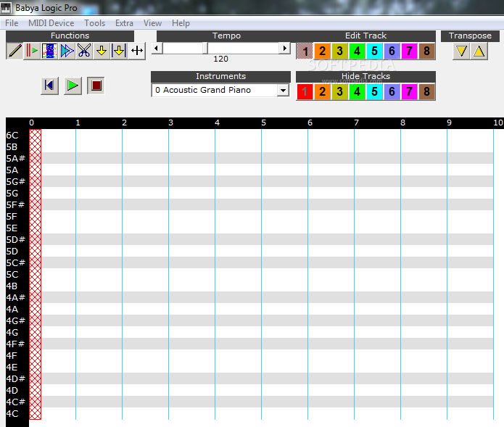
Task: Hide track 3 in Hide Tracks
Action: coord(340,91)
